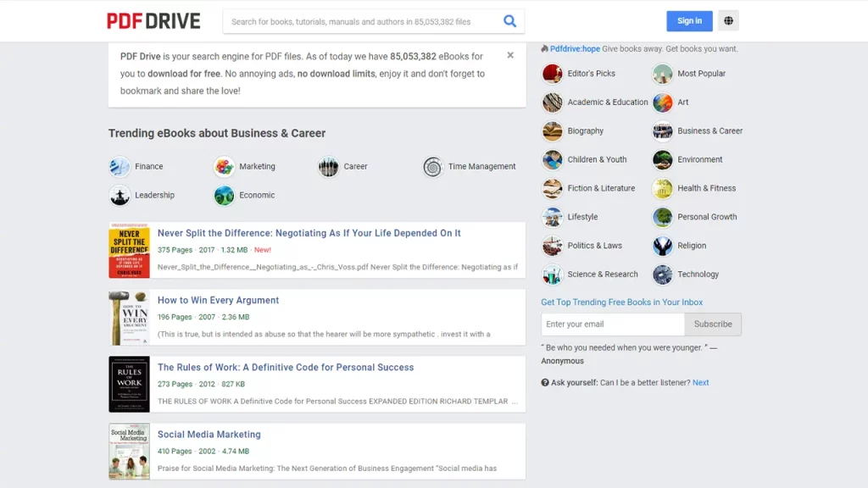Screen dimensions: 868x488
Task: Open How to Win Every Argument title
Action: coord(218,300)
